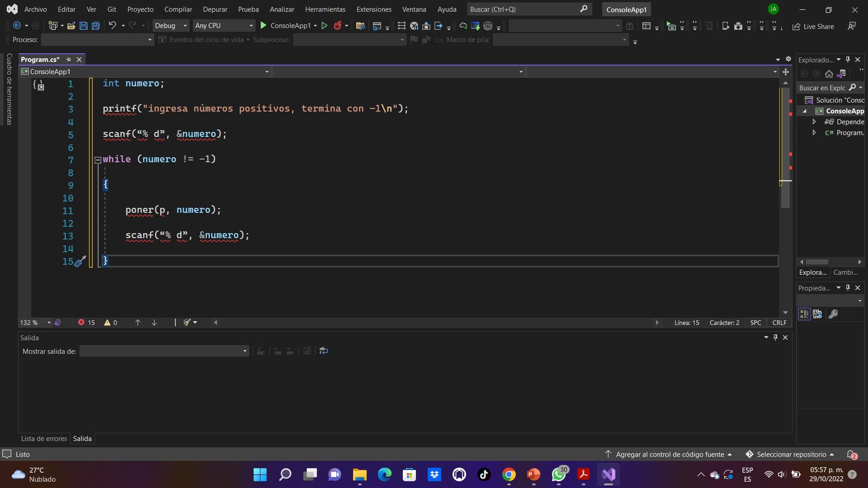This screenshot has width=868, height=488.
Task: Click the home icon in Solution Explorer
Action: point(829,74)
